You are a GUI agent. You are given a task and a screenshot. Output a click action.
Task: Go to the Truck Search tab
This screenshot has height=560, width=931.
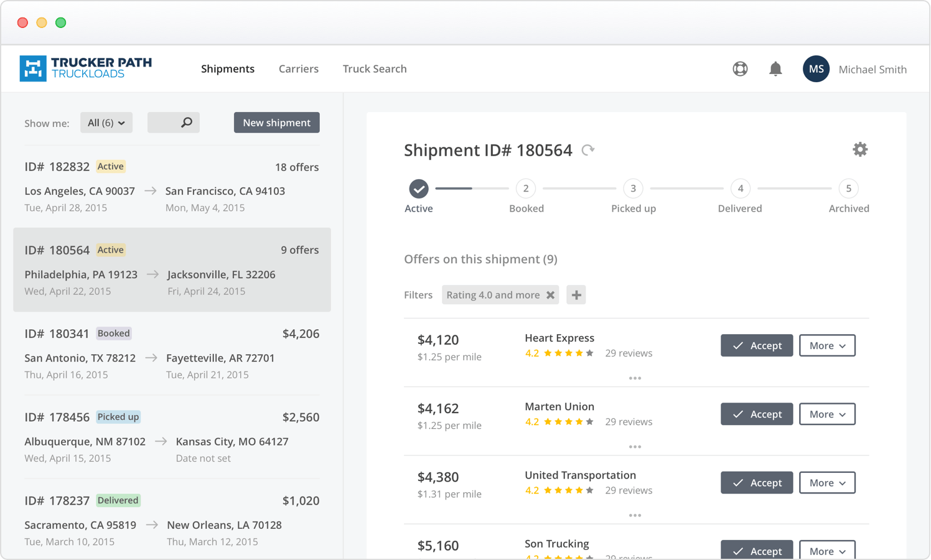(x=375, y=69)
